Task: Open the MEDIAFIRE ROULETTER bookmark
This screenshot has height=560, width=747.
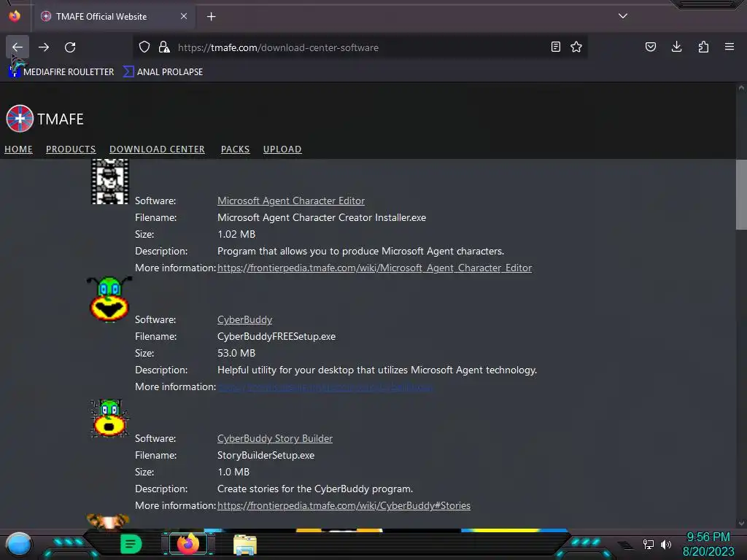Action: pos(61,72)
